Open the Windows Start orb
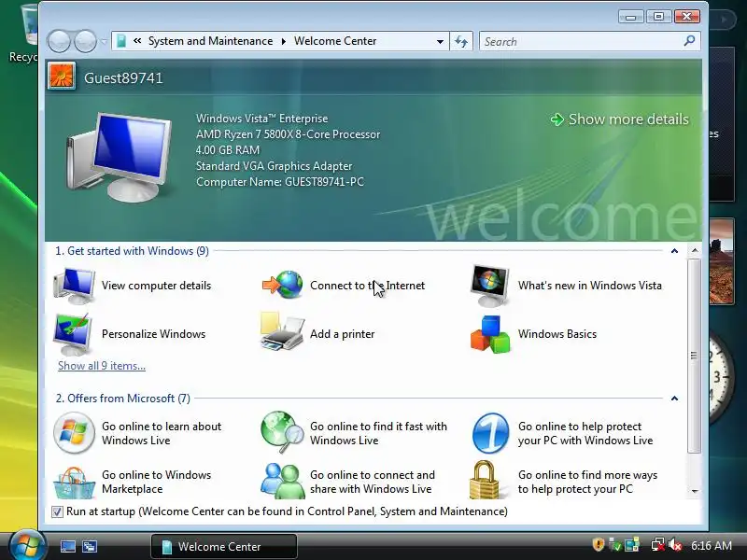 click(x=27, y=545)
